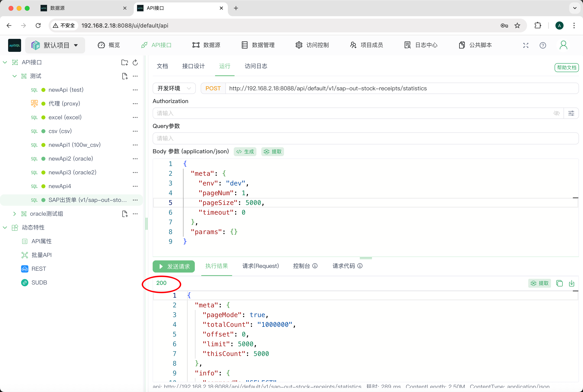Switch to the 接口设计 tab

coord(193,66)
